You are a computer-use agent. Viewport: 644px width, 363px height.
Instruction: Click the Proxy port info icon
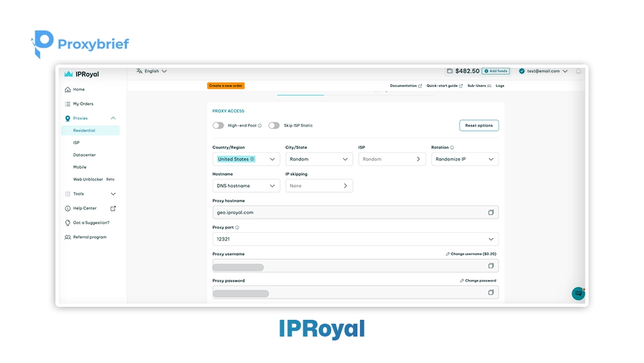[237, 228]
